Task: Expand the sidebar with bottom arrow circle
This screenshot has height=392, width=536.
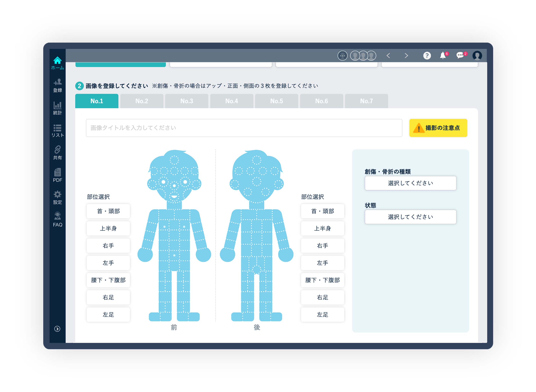Action: click(x=57, y=329)
